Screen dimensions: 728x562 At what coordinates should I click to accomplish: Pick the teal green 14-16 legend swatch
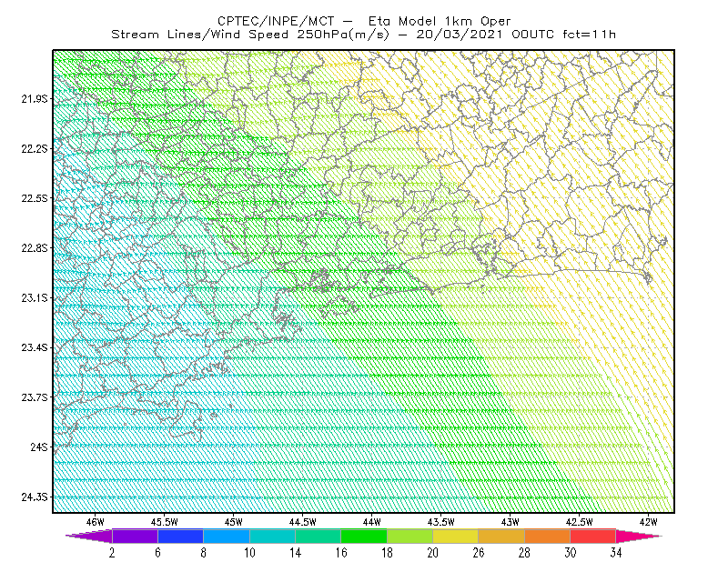click(x=318, y=536)
